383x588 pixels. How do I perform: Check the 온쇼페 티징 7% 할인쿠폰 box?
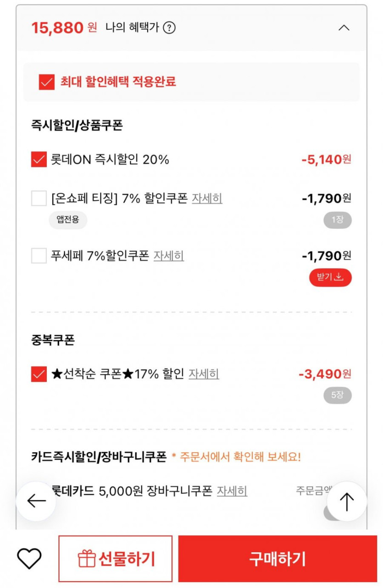(x=39, y=198)
